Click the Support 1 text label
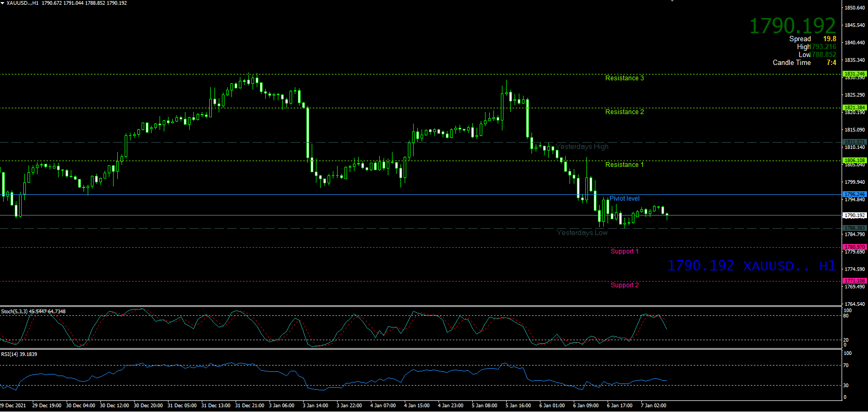Image resolution: width=868 pixels, height=412 pixels. (624, 251)
